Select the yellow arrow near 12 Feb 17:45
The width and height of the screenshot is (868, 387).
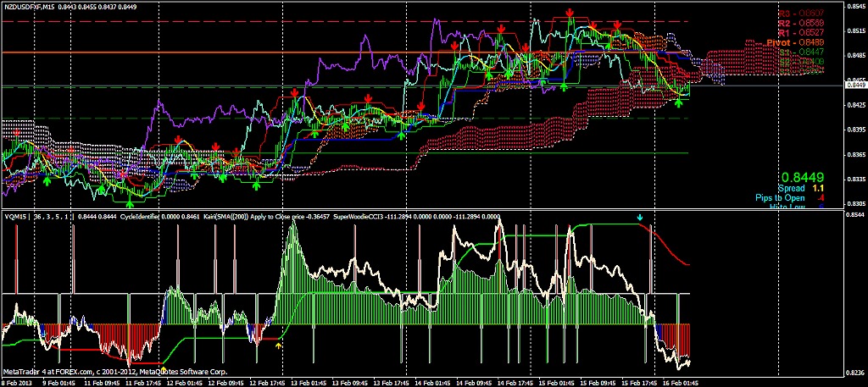[x=279, y=345]
